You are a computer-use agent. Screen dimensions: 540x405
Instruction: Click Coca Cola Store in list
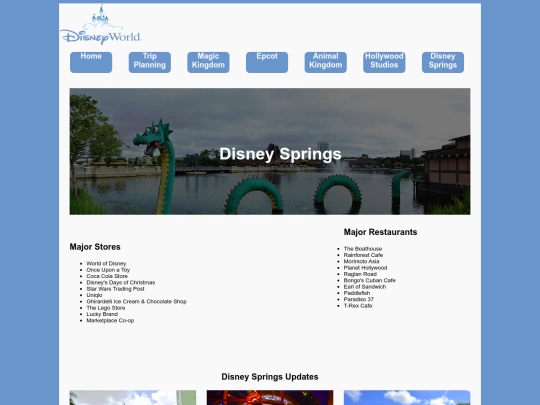107,276
